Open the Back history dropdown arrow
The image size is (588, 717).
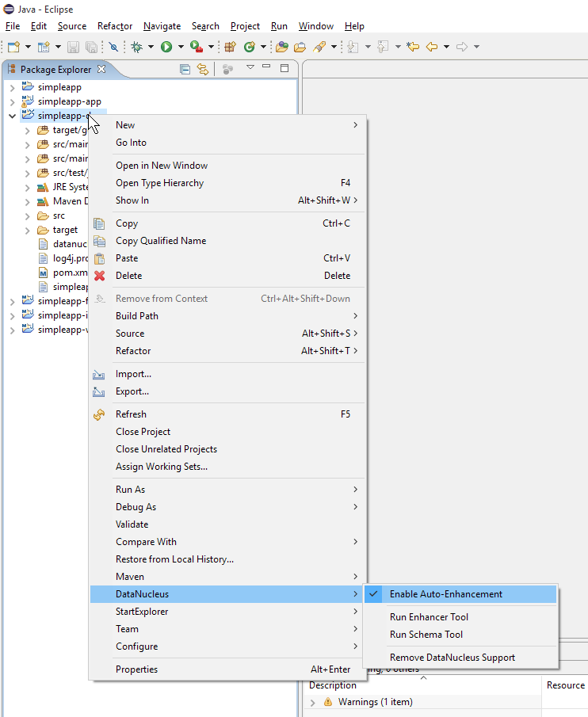click(446, 47)
